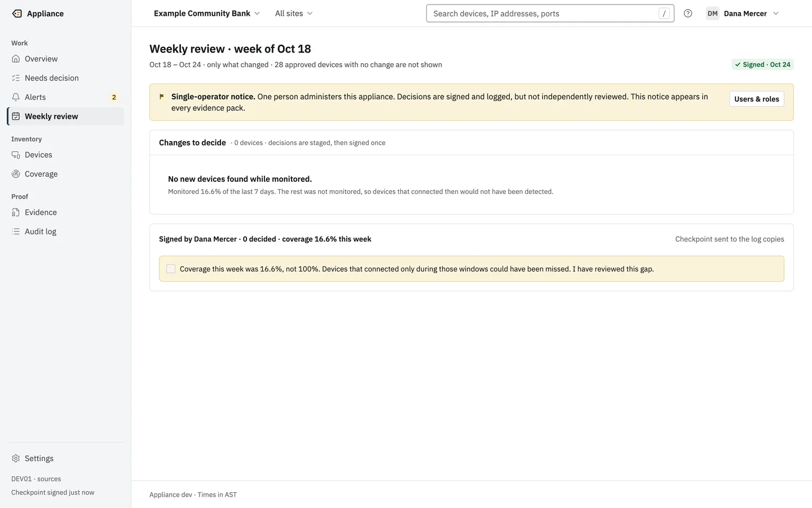Open Dana Mercer account menu chevron
The image size is (812, 508).
pos(776,14)
